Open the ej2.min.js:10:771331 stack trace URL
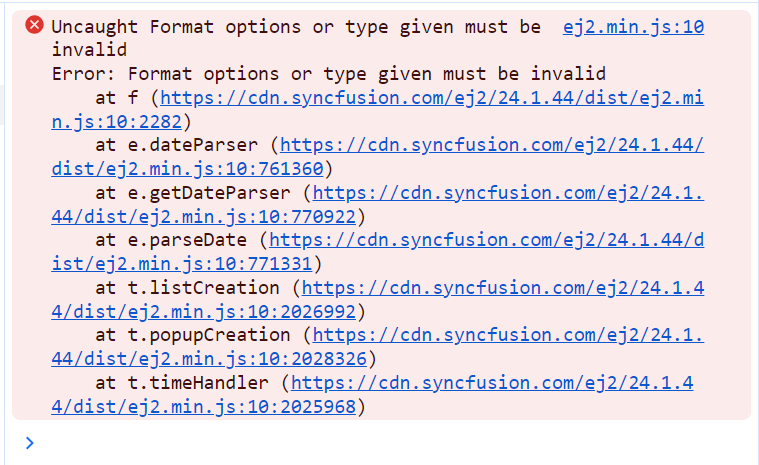This screenshot has width=759, height=465. [x=486, y=240]
